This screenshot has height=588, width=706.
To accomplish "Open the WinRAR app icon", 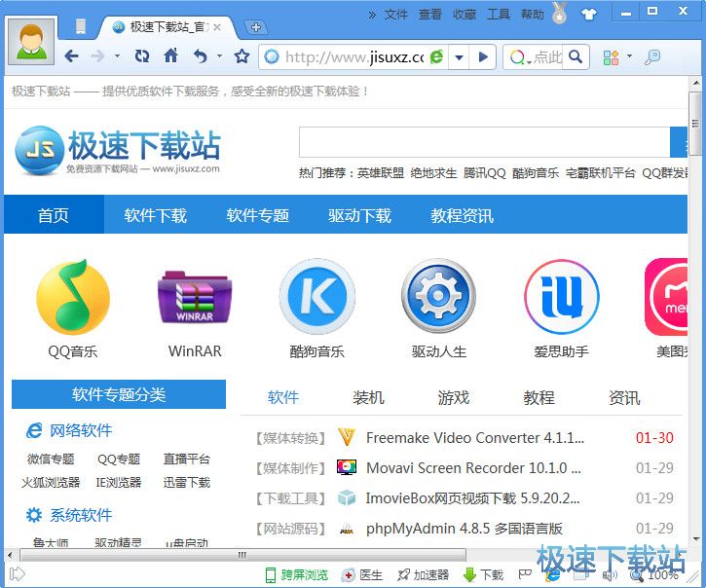I will pos(195,297).
